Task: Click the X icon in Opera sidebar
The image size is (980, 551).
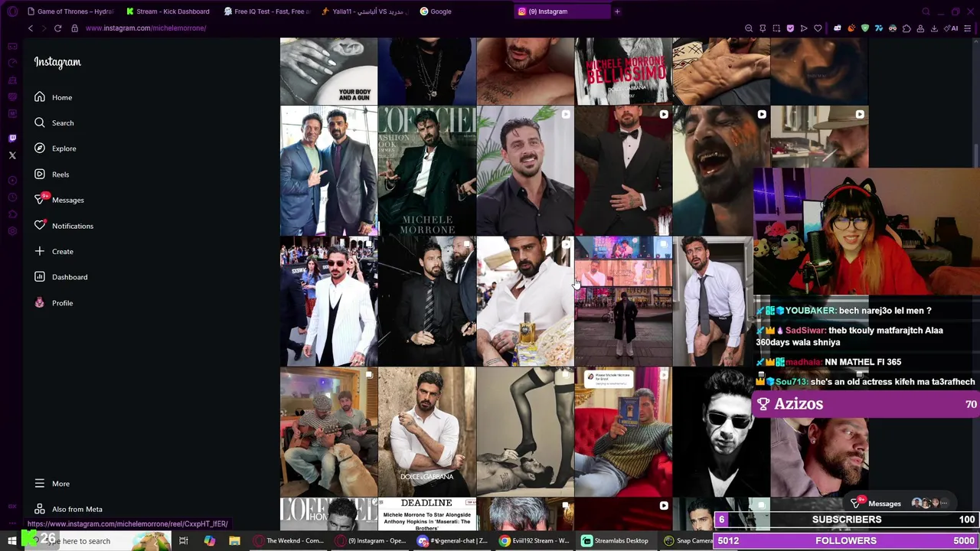Action: click(12, 155)
